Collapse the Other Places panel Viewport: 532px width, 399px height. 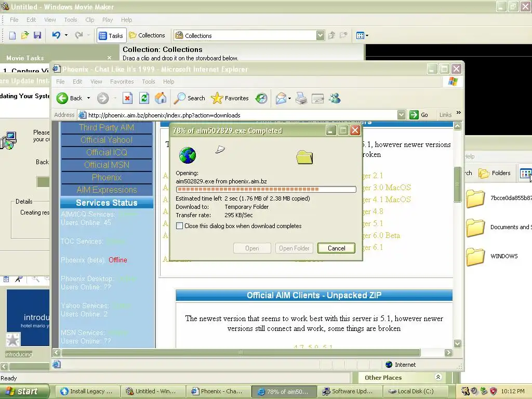tap(438, 377)
